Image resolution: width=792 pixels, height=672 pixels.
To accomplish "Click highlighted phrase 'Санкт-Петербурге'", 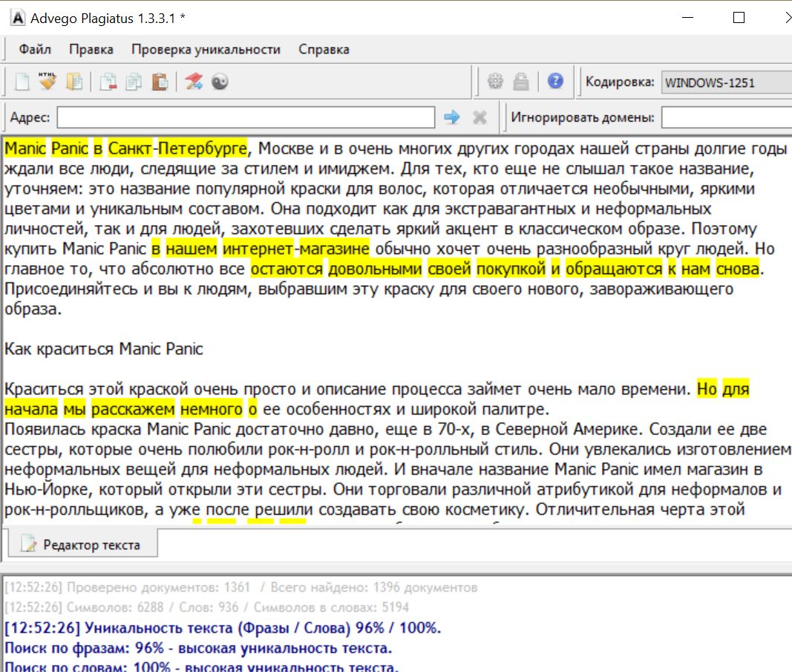I will coord(177,149).
